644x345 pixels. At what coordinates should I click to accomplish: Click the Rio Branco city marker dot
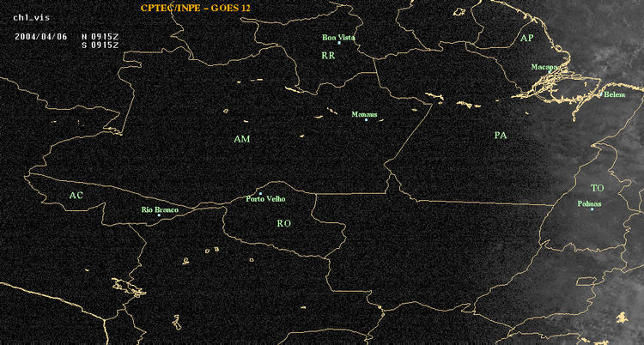click(159, 215)
